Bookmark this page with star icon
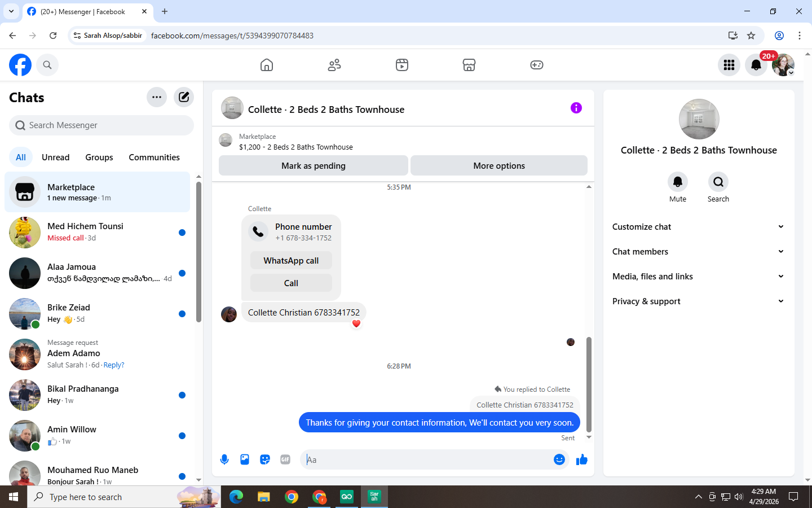Image resolution: width=812 pixels, height=508 pixels. click(x=751, y=36)
